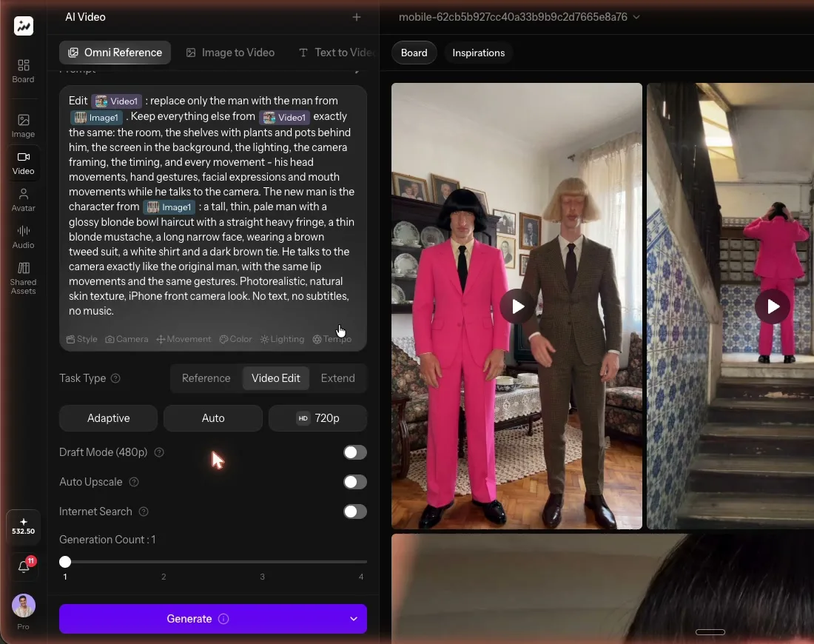
Task: Switch to Text to Video tab
Action: point(337,53)
